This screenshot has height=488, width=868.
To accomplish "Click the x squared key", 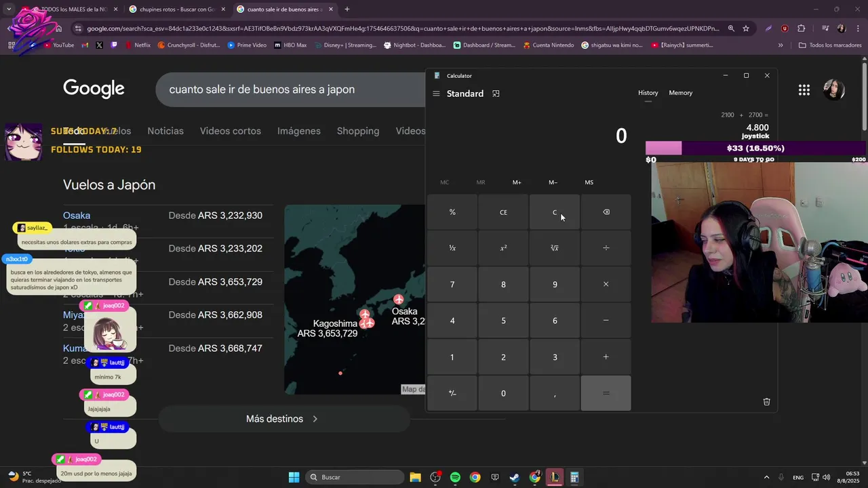I will click(x=503, y=248).
